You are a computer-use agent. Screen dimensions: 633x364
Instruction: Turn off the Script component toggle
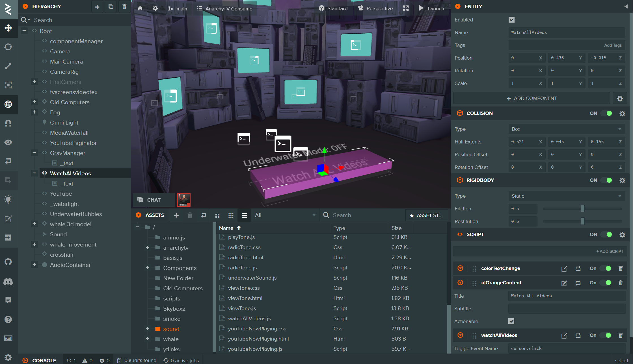tap(606, 234)
